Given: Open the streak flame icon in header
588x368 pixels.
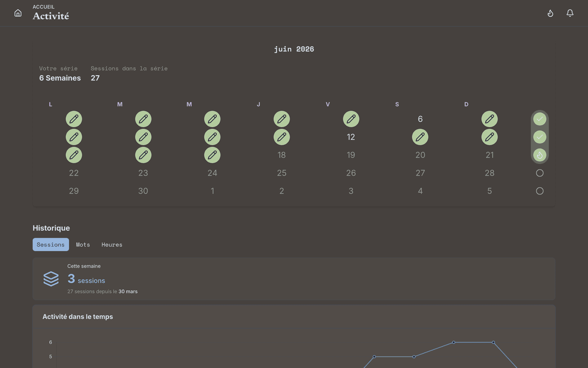Looking at the screenshot, I should pos(550,13).
